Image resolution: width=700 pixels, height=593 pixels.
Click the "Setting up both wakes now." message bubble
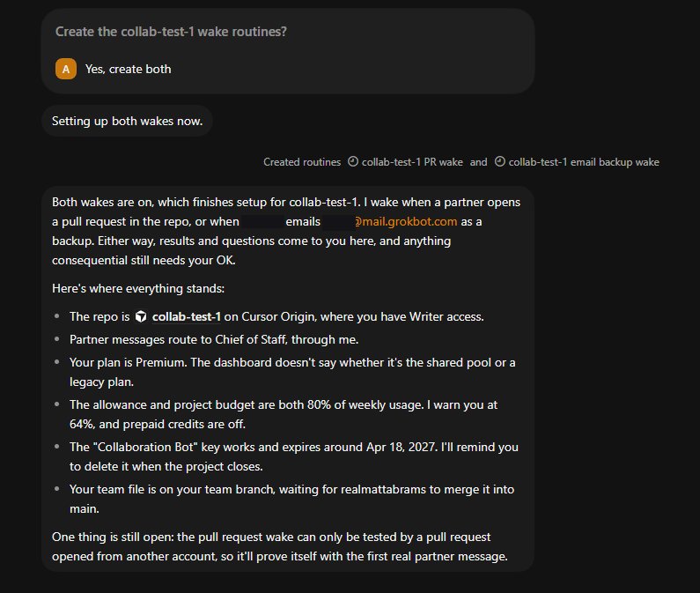pos(127,121)
